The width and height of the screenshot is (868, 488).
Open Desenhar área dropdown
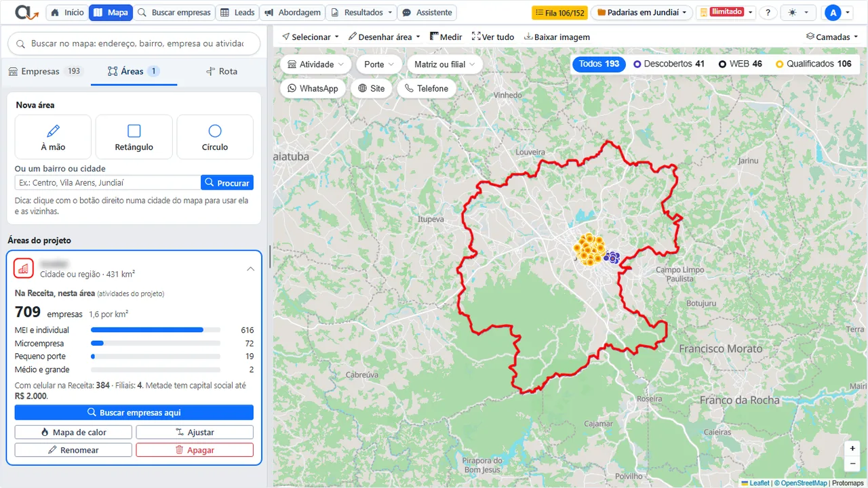pos(384,37)
